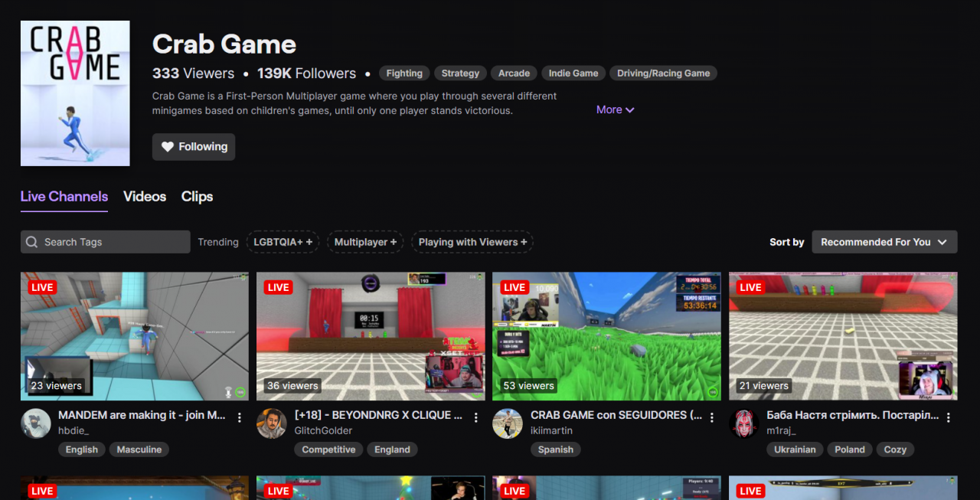The width and height of the screenshot is (980, 500).
Task: Open the Recommended For You sort dropdown
Action: pos(884,242)
